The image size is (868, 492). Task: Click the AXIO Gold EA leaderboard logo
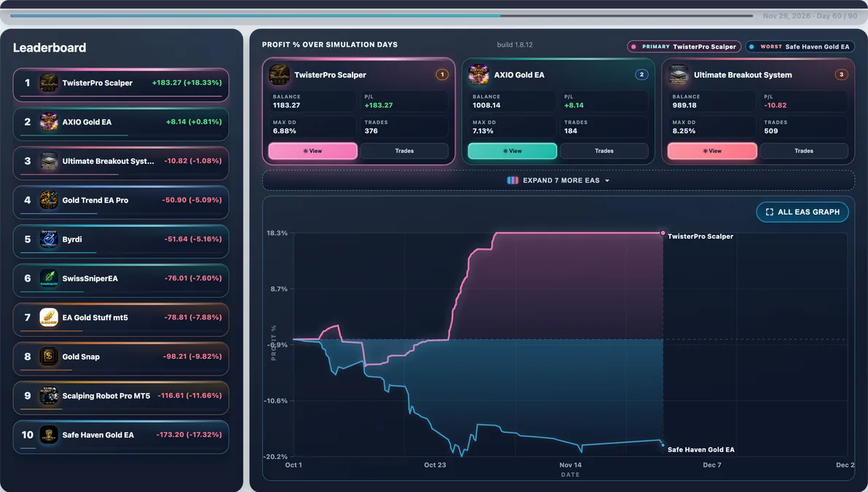(49, 122)
